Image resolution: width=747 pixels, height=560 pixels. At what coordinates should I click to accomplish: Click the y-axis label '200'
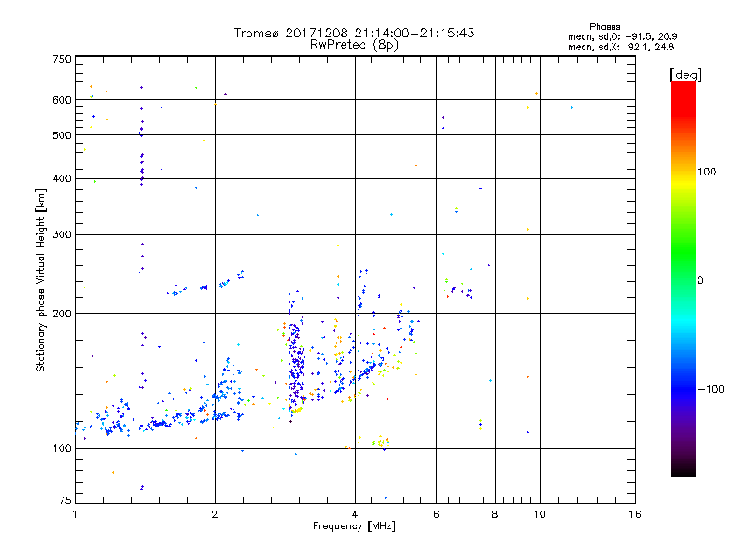pyautogui.click(x=62, y=314)
